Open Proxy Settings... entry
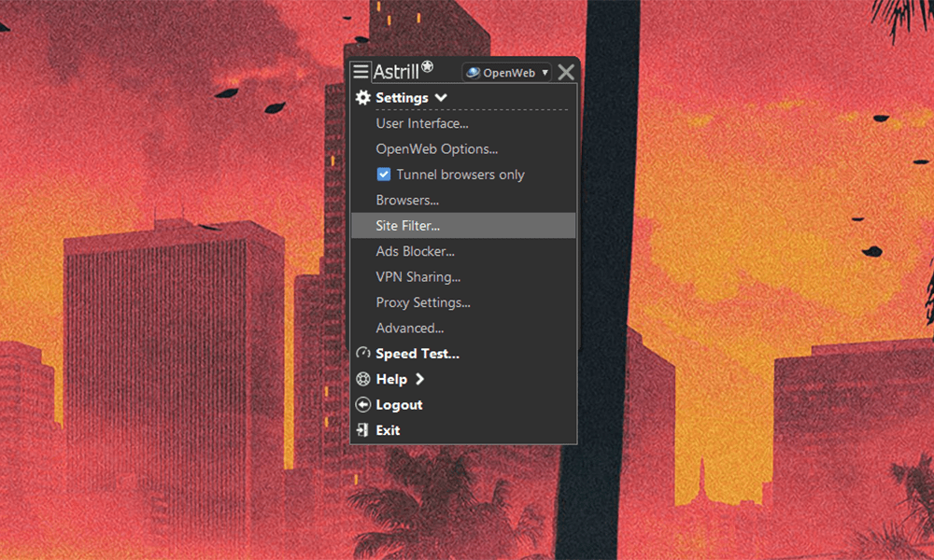The image size is (934, 560). pyautogui.click(x=423, y=302)
